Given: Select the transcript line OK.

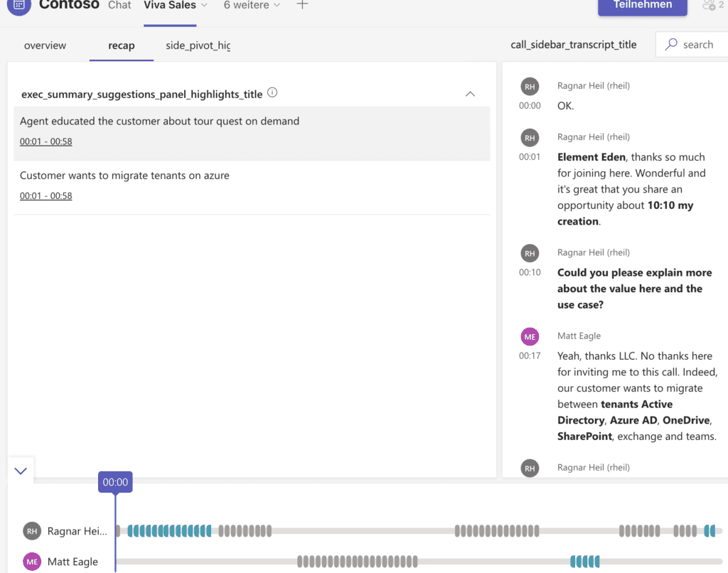Looking at the screenshot, I should click(565, 106).
